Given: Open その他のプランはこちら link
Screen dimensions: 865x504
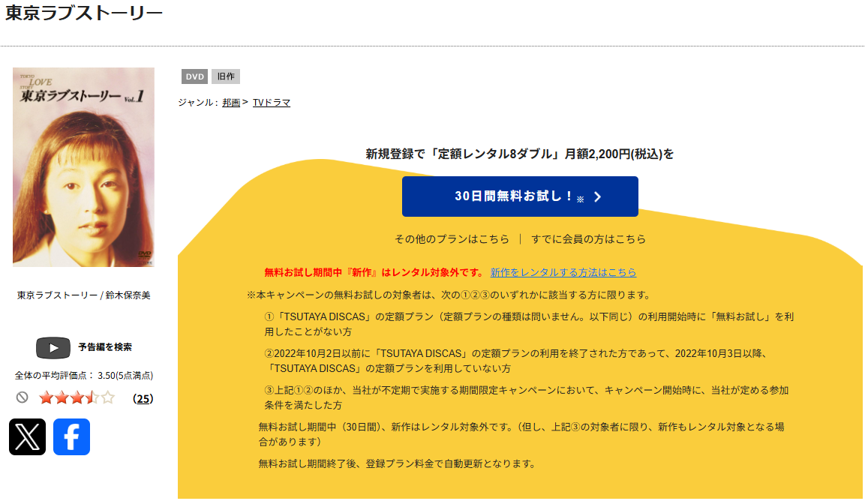Looking at the screenshot, I should (x=452, y=238).
